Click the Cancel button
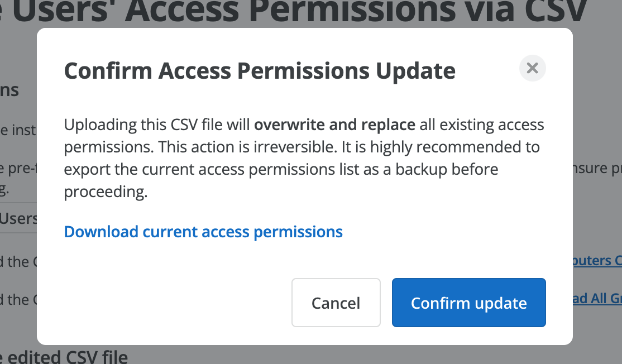The width and height of the screenshot is (622, 364). point(336,303)
